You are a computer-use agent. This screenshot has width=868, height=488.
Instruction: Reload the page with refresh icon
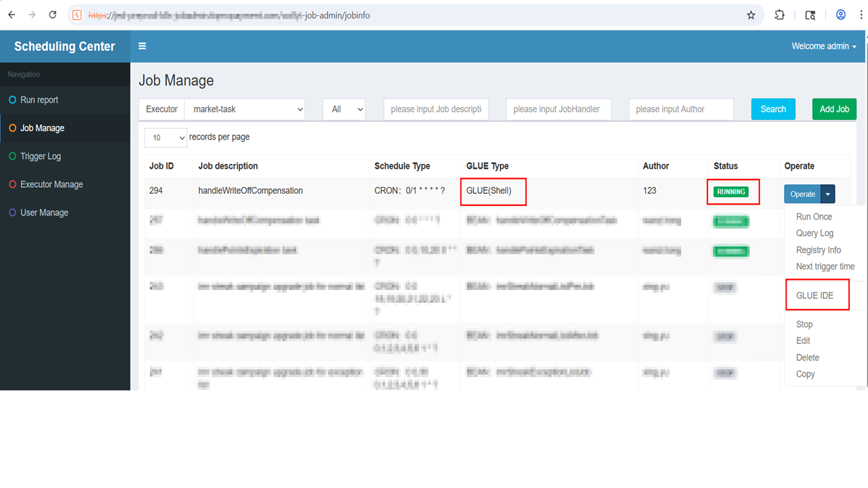coord(53,15)
